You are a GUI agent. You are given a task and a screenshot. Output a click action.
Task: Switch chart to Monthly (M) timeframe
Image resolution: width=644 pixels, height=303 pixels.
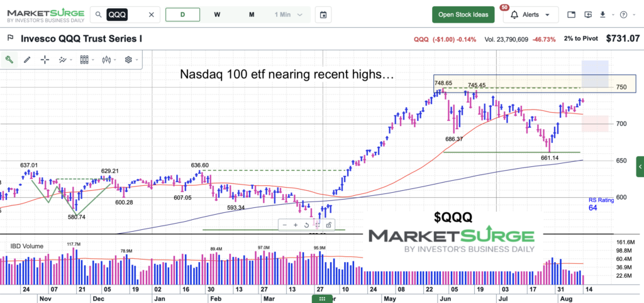click(252, 14)
